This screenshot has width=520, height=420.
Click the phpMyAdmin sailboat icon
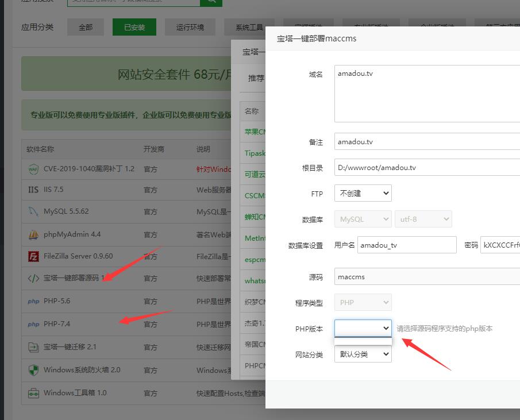coord(33,234)
